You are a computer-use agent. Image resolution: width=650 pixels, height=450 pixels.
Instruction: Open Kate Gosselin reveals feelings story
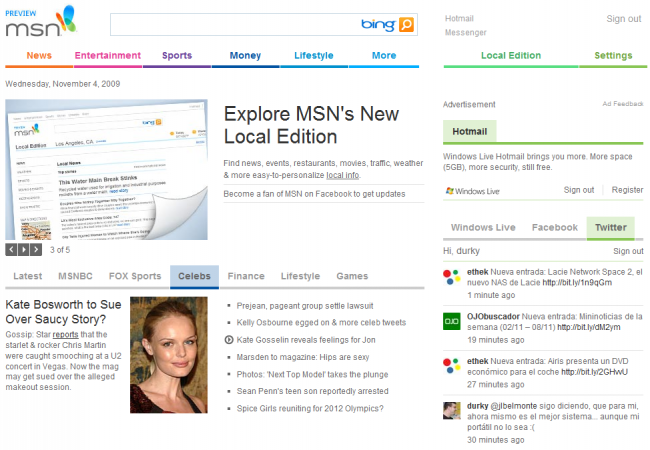(x=306, y=340)
